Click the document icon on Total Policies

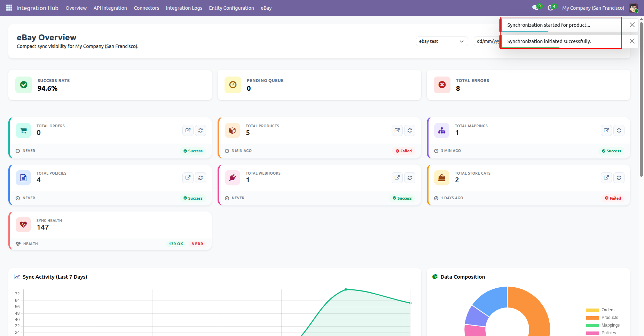(x=23, y=178)
